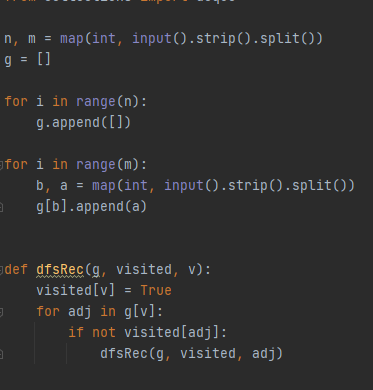Click the True keyword in visited[v] assignment
373x390 pixels.
(156, 290)
